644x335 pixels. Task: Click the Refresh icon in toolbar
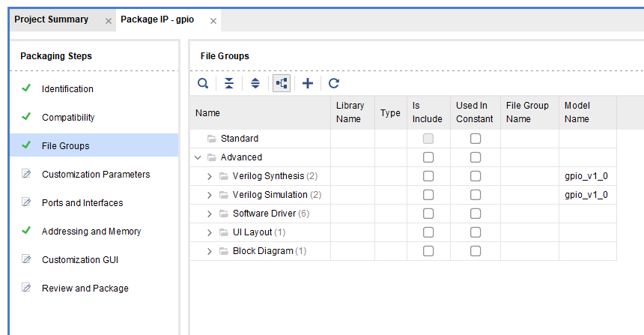pos(334,83)
